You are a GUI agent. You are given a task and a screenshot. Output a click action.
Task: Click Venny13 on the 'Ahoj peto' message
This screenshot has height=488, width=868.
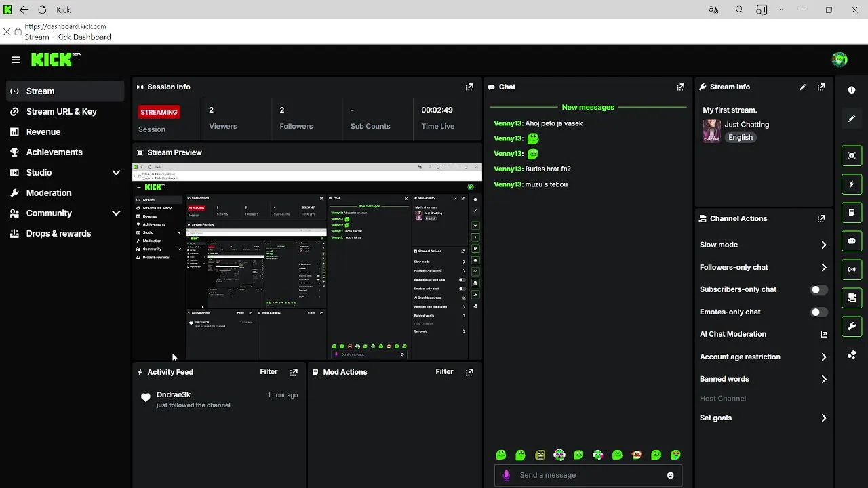pos(509,123)
